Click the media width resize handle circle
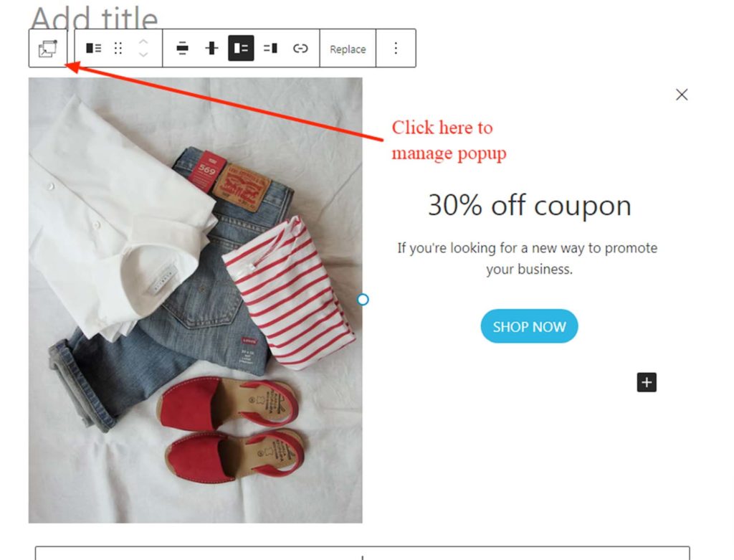 [x=363, y=300]
